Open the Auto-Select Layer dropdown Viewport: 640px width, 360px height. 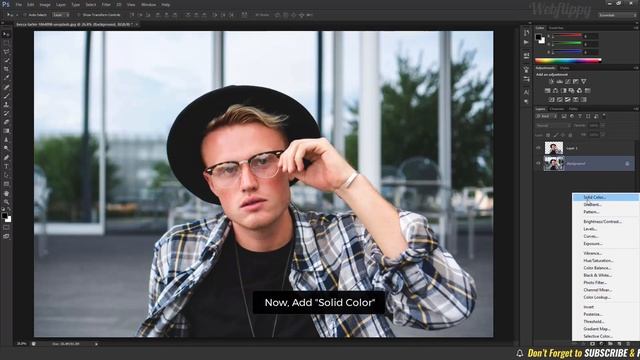click(60, 15)
